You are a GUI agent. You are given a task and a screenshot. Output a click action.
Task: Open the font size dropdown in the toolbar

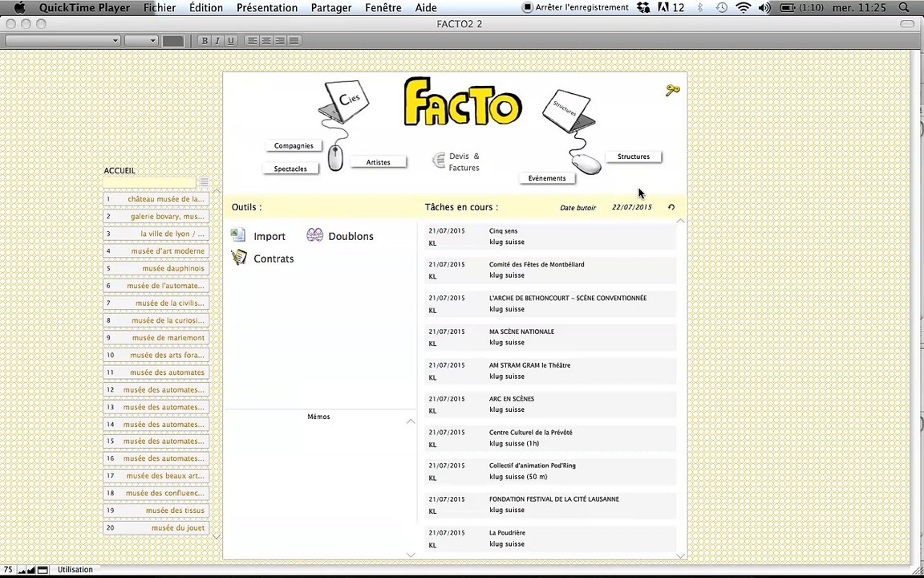pyautogui.click(x=141, y=41)
